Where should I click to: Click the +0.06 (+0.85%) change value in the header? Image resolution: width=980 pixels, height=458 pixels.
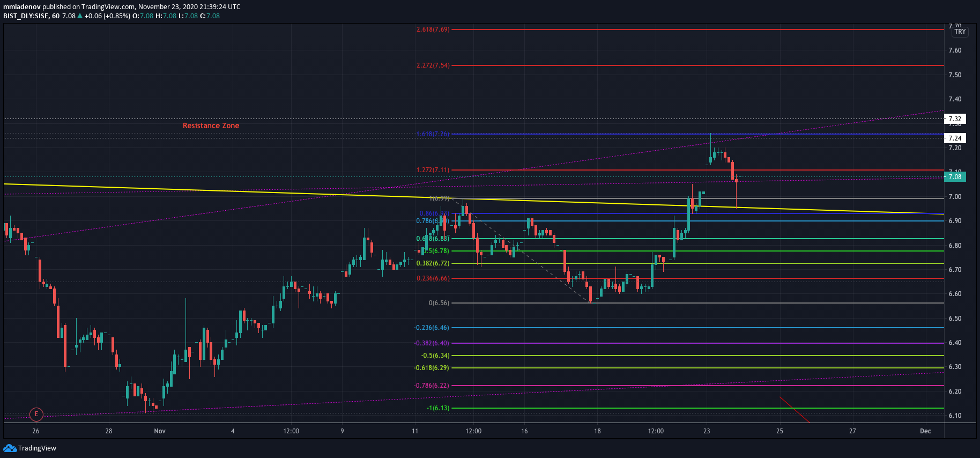(107, 16)
